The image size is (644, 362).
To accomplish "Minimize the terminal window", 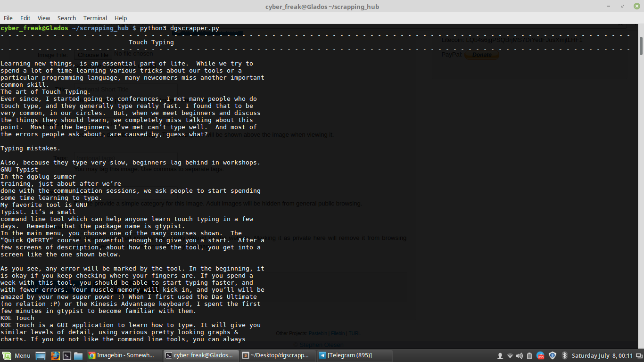I will 610,7.
